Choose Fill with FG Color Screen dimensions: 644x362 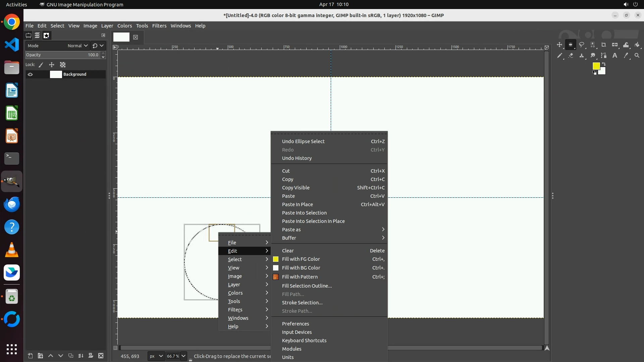coord(301,259)
